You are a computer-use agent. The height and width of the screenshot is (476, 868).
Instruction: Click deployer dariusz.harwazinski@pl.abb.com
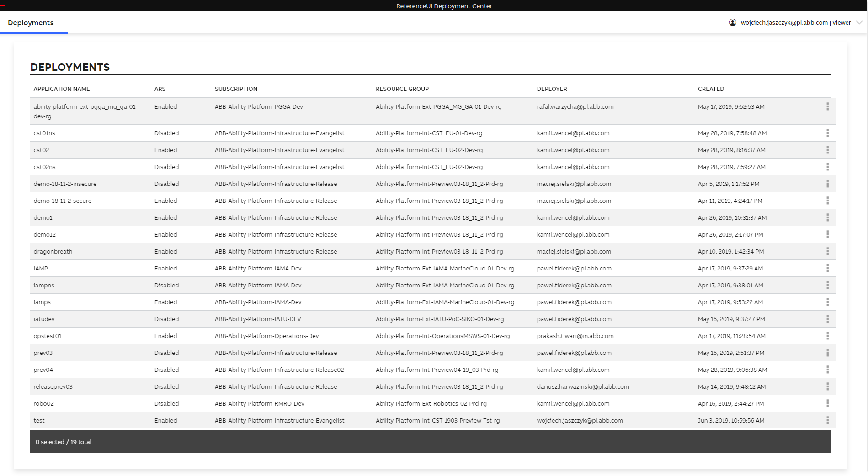point(583,386)
